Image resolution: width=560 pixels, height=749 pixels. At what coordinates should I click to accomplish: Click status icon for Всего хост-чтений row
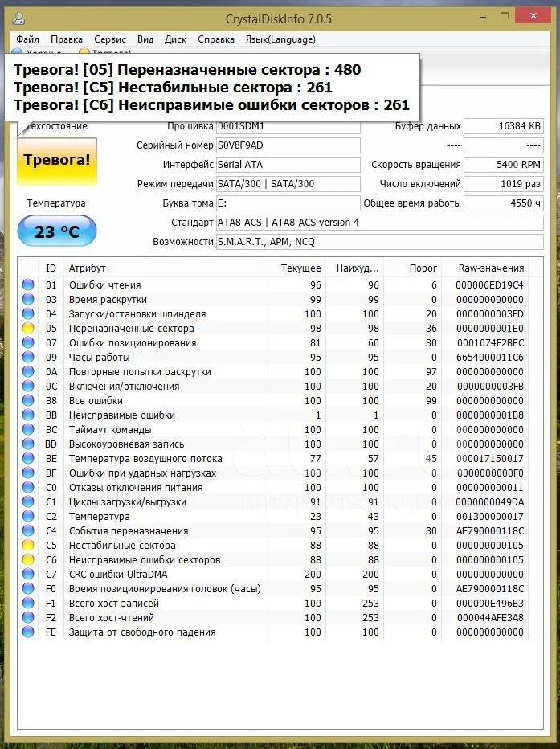[x=28, y=618]
